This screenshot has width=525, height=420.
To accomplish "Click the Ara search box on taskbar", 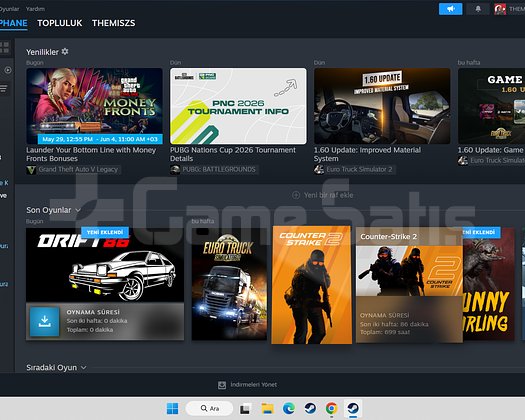I will tap(209, 408).
